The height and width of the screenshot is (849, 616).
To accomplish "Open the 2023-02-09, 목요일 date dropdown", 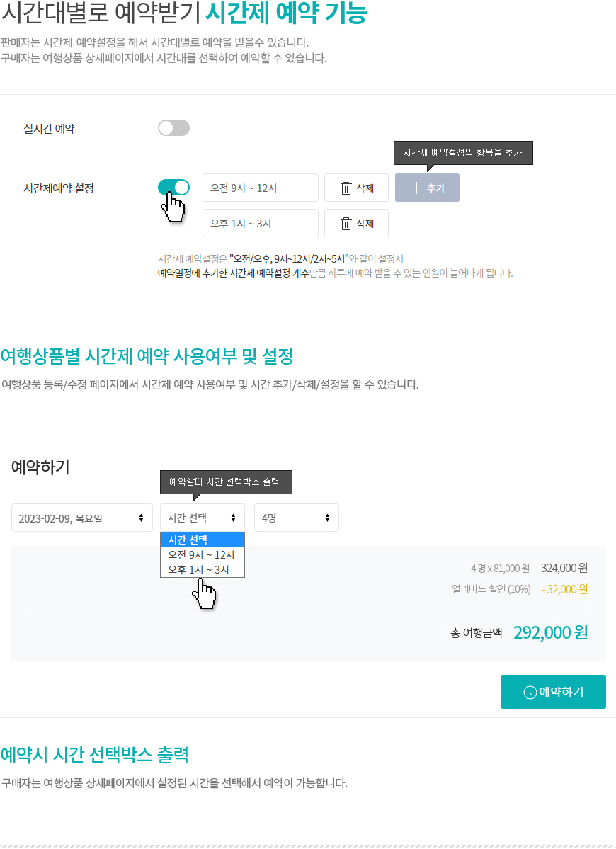I will (x=82, y=518).
